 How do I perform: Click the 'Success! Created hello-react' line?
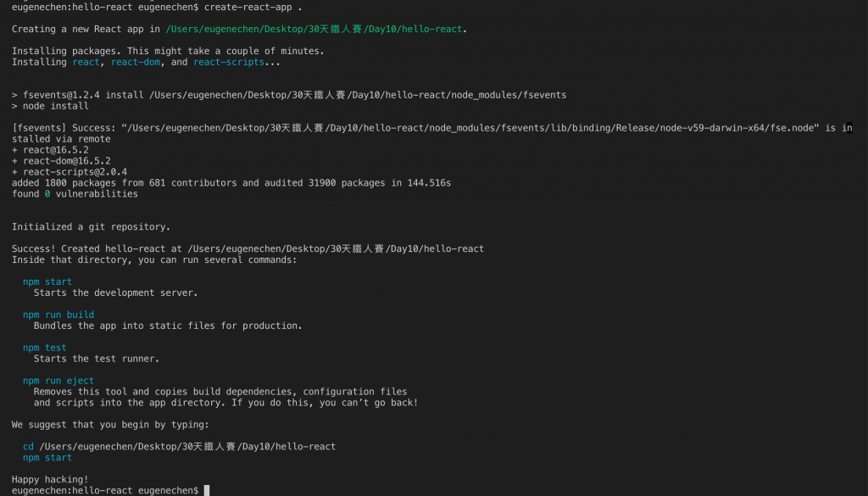coord(248,249)
